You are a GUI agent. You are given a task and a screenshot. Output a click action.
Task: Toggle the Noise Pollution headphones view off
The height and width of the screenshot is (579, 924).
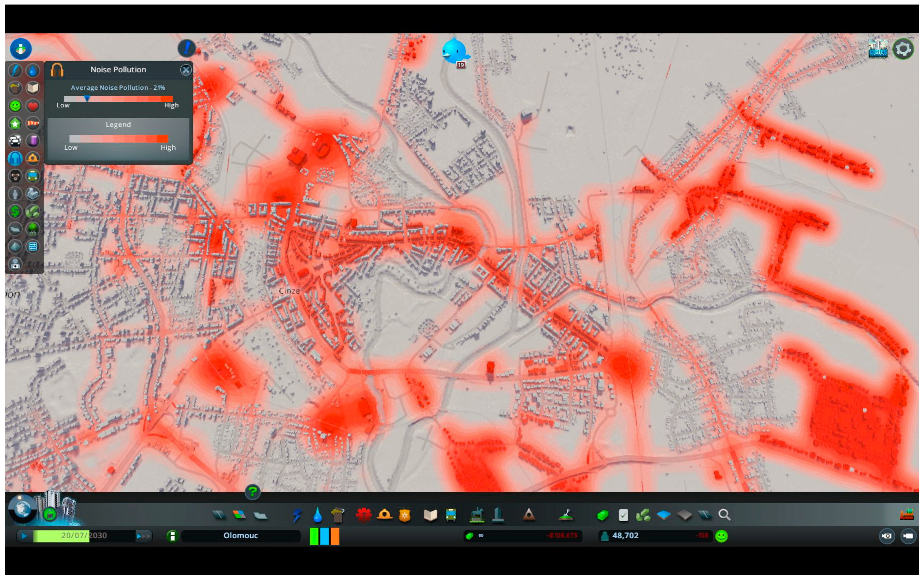[x=15, y=158]
